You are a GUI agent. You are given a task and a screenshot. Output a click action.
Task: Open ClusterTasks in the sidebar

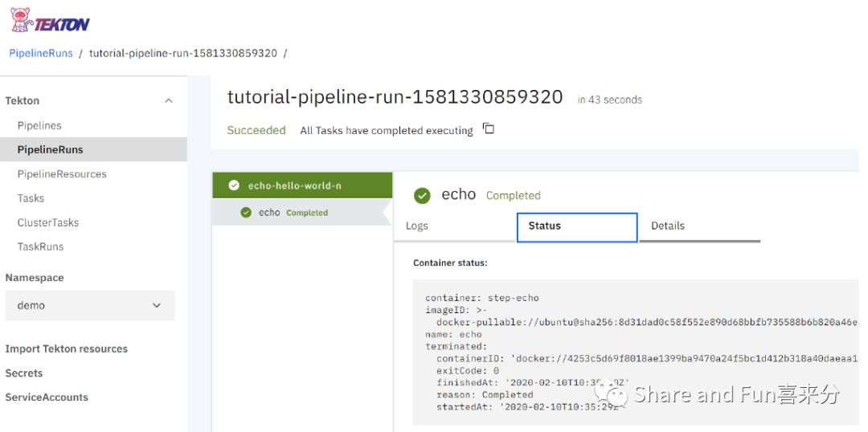(x=48, y=222)
